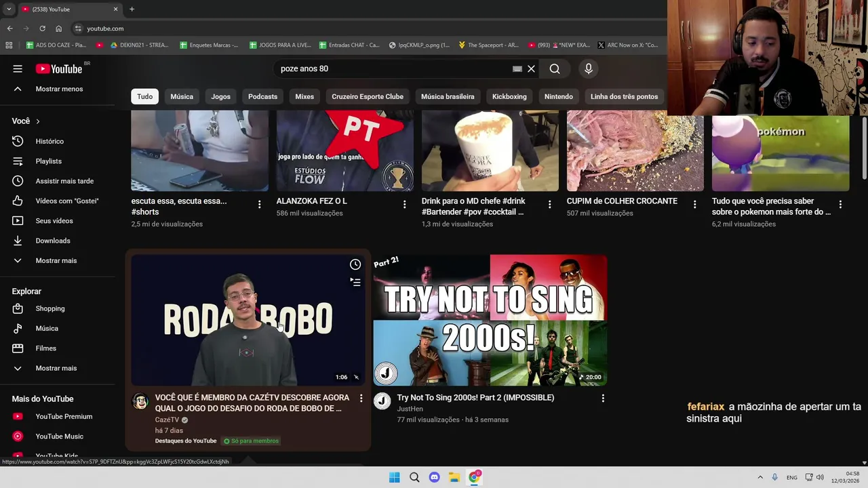868x488 pixels.
Task: Select Linha dos três pontos chip
Action: [624, 96]
